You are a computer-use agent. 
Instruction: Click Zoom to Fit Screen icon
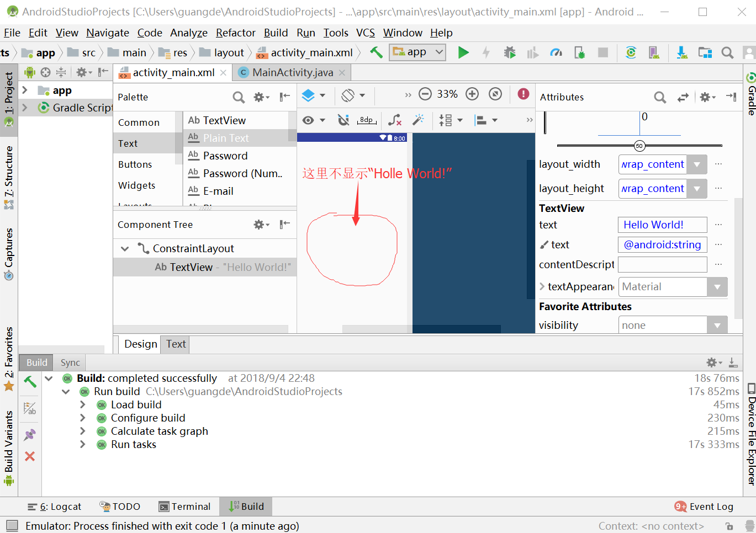click(x=495, y=94)
